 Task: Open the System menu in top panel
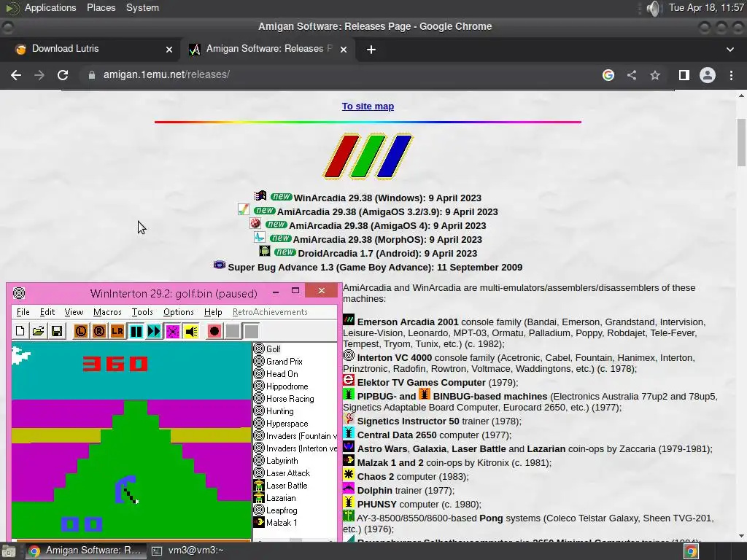pyautogui.click(x=142, y=7)
